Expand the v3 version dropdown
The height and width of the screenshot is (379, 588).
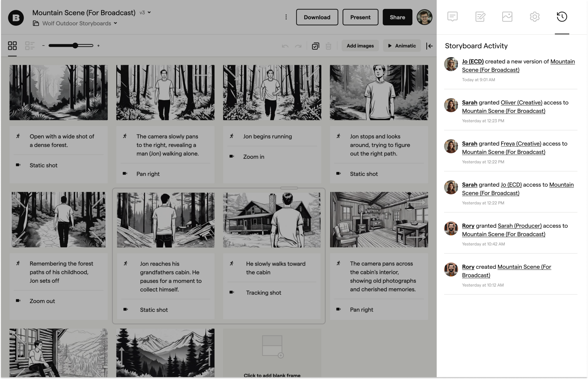point(145,13)
